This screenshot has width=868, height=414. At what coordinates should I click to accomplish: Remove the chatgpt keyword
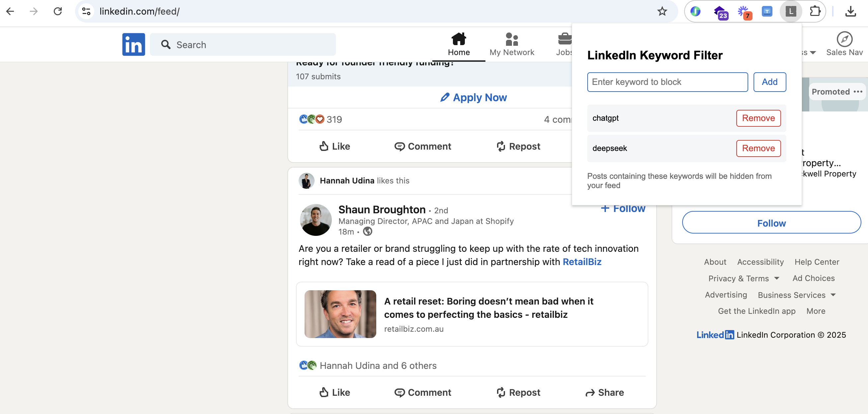point(758,118)
